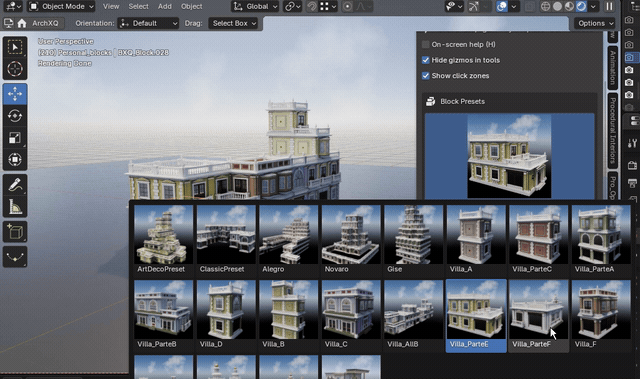Open the Drag Select Box dropdown
Viewport: 640px width, 379px height.
[234, 23]
